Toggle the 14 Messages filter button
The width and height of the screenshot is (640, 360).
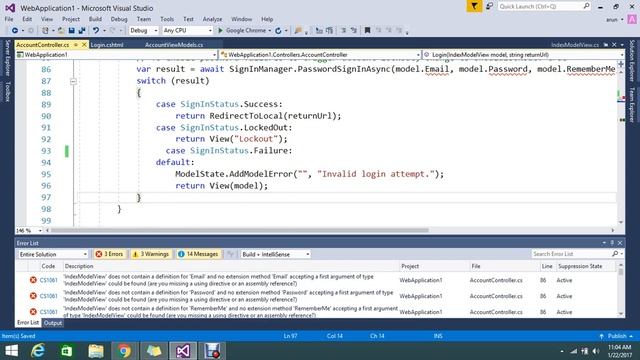tap(198, 254)
